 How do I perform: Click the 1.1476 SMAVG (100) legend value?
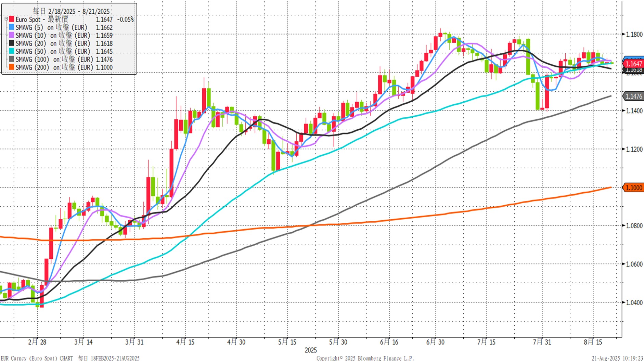point(104,59)
